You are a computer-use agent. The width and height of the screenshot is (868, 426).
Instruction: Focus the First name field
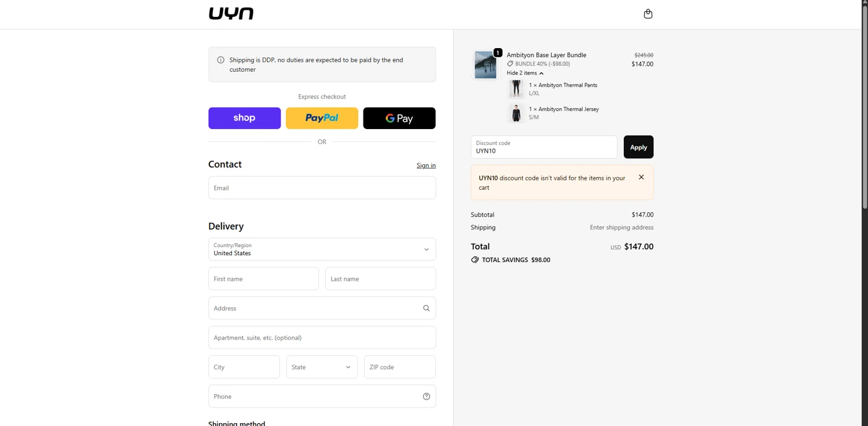point(263,278)
